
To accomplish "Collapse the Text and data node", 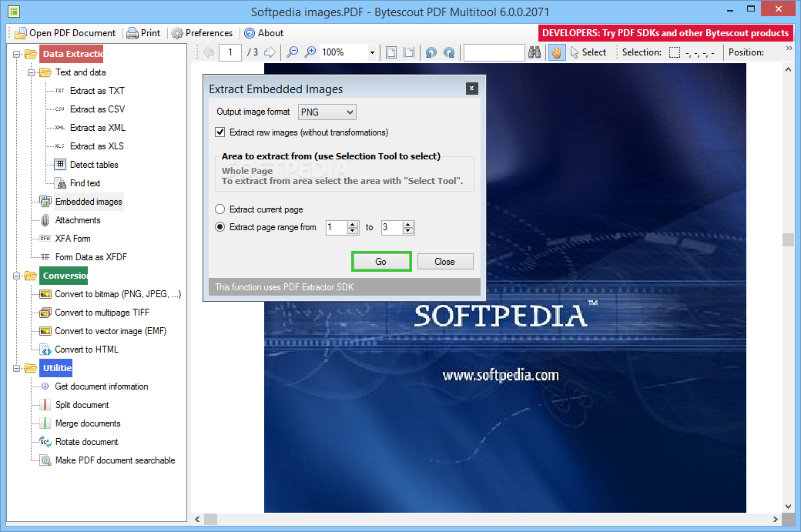I will [x=31, y=72].
